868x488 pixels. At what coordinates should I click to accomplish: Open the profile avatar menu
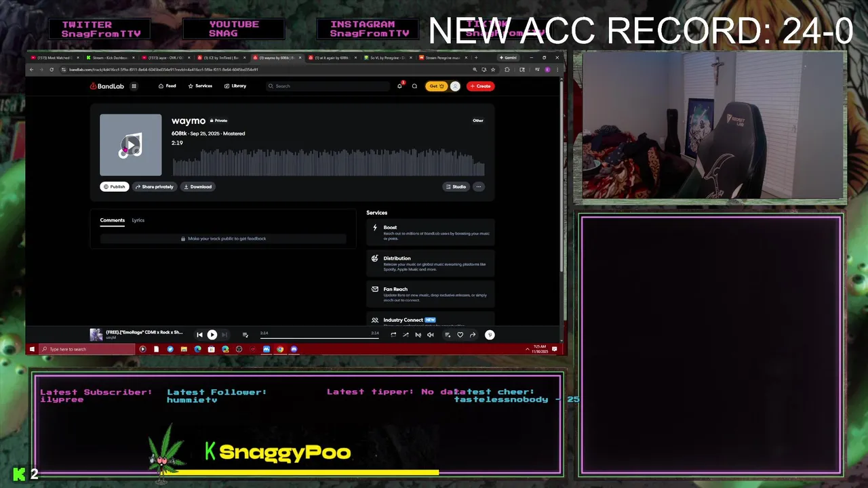[455, 86]
